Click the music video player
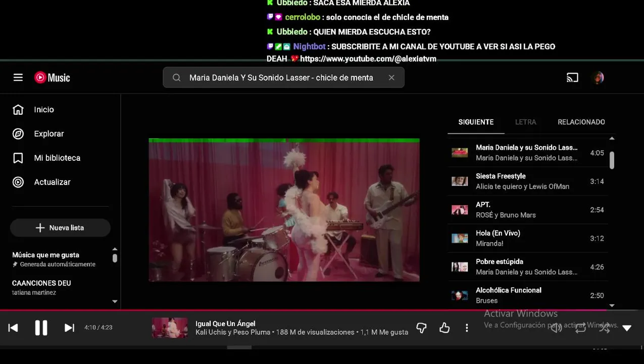644x364 pixels. (284, 210)
